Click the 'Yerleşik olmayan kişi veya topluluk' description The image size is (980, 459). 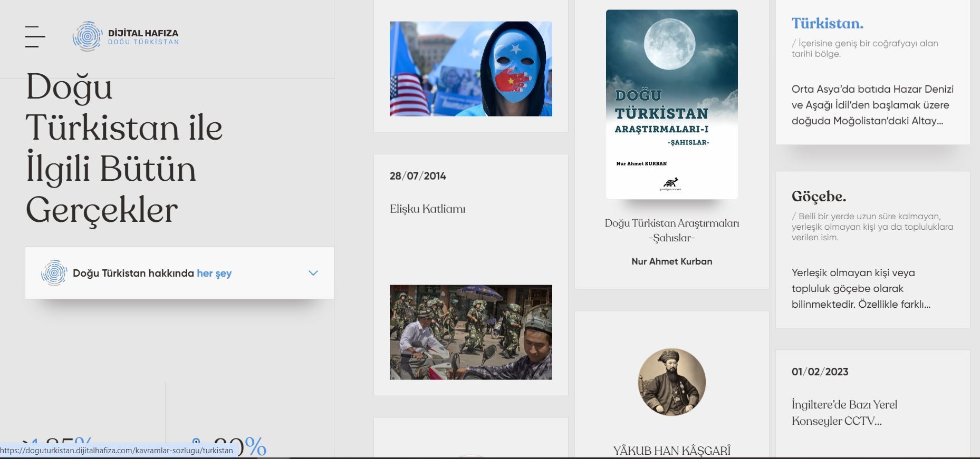[x=861, y=288]
